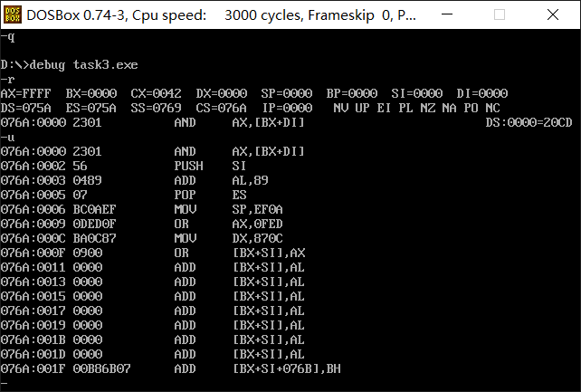
Task: Click the DOSBox 0.74-3 title text
Action: (221, 15)
